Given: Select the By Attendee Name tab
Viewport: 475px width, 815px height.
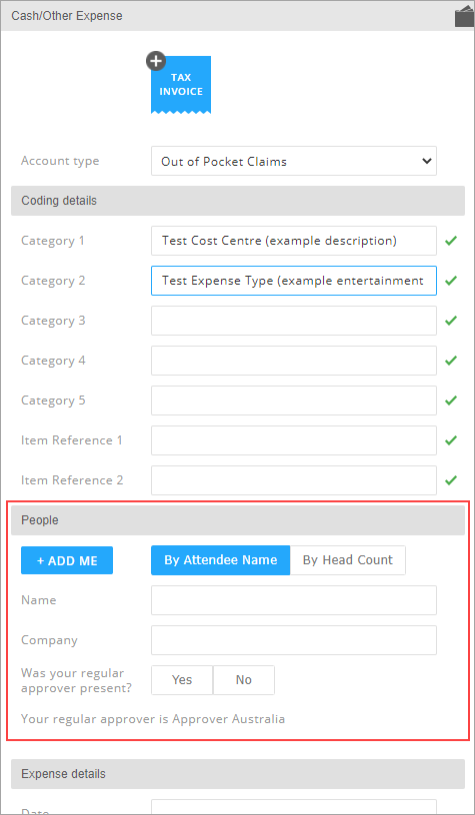Looking at the screenshot, I should (x=220, y=560).
